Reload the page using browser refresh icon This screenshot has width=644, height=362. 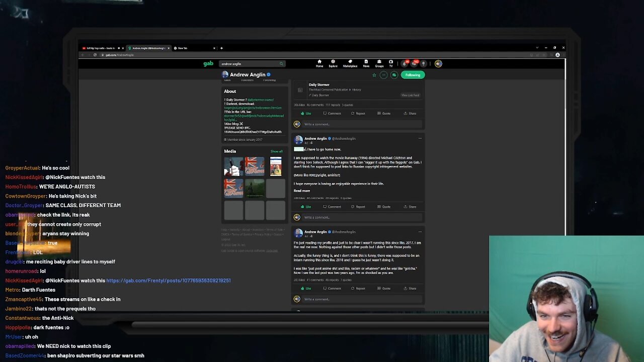(95, 55)
